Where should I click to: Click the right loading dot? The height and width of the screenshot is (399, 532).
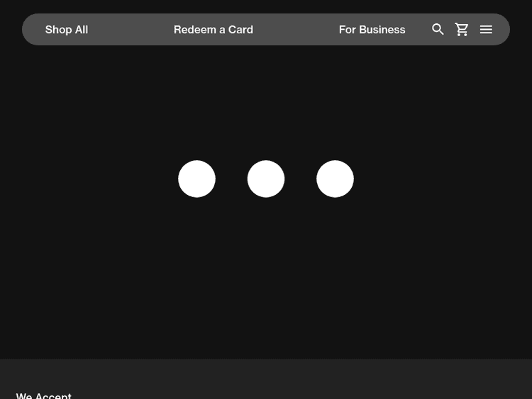[335, 179]
